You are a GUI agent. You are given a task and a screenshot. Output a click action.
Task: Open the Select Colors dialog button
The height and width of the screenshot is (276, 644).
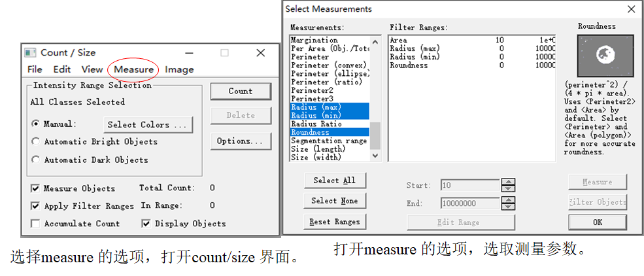147,124
